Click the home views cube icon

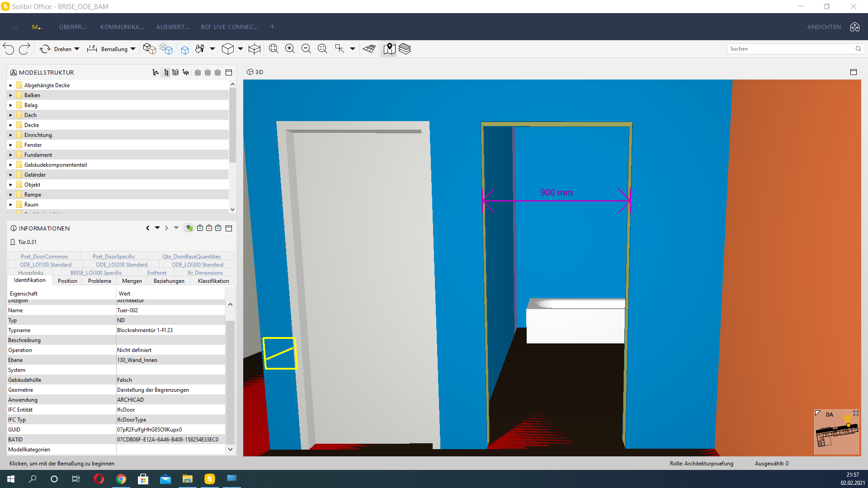pos(854,27)
